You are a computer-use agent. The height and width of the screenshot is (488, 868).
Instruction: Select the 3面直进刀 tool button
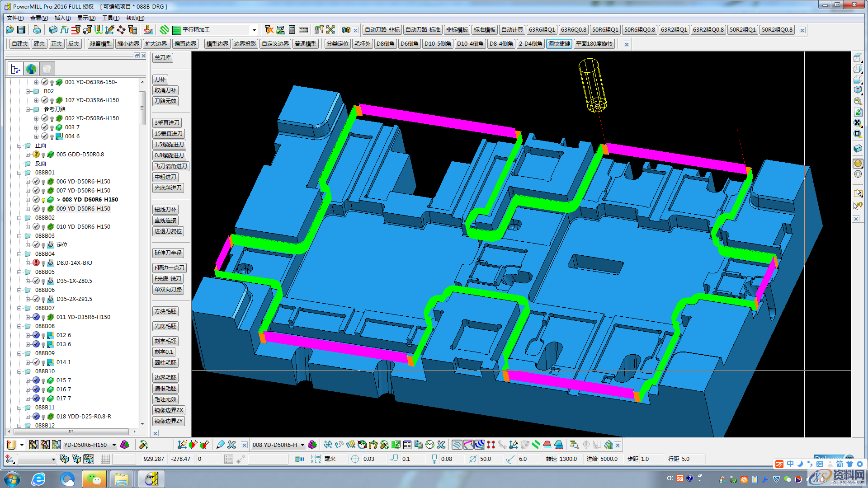click(x=168, y=122)
